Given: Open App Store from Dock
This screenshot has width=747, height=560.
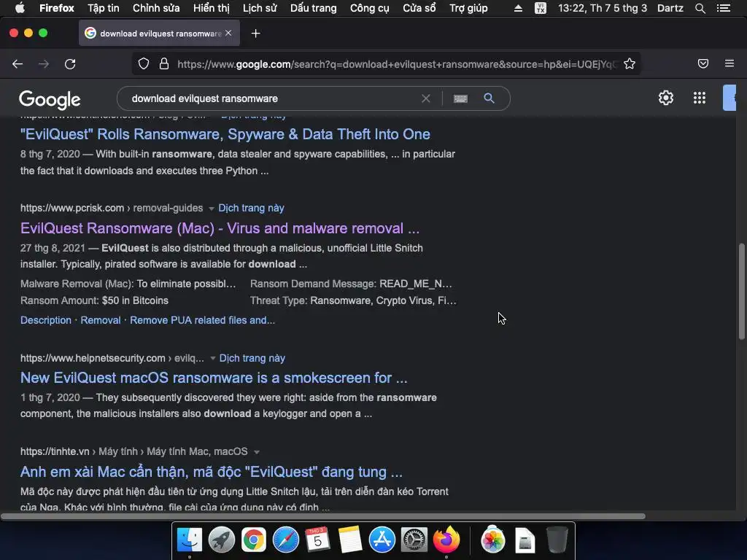Looking at the screenshot, I should point(382,540).
